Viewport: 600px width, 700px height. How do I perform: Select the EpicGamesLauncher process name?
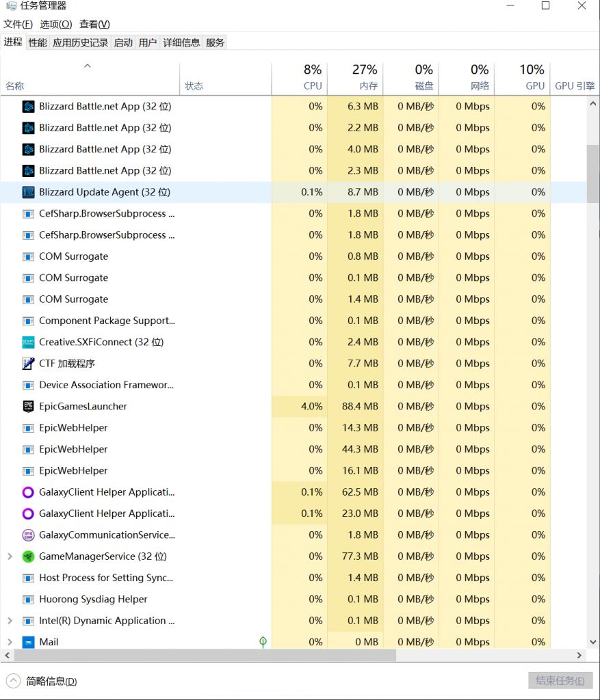tap(83, 407)
